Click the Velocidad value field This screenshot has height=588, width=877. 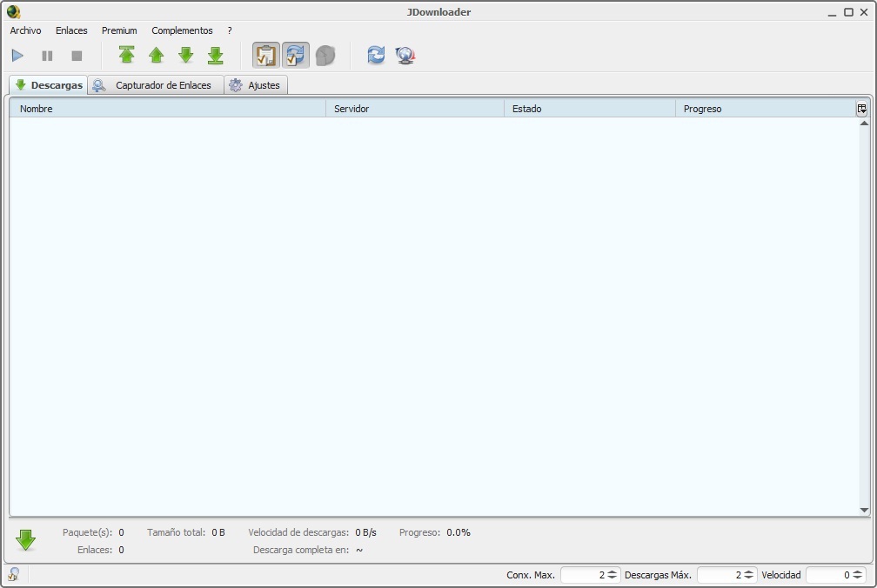(829, 575)
